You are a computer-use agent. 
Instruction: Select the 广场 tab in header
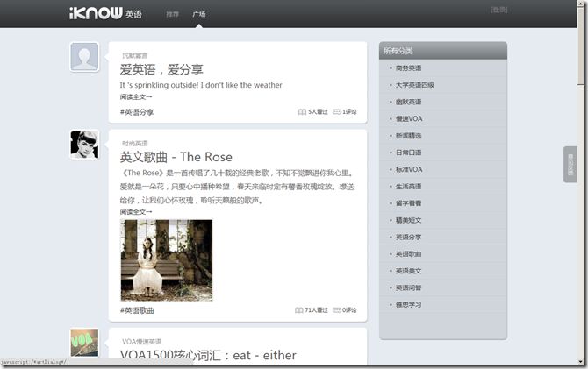pyautogui.click(x=198, y=14)
